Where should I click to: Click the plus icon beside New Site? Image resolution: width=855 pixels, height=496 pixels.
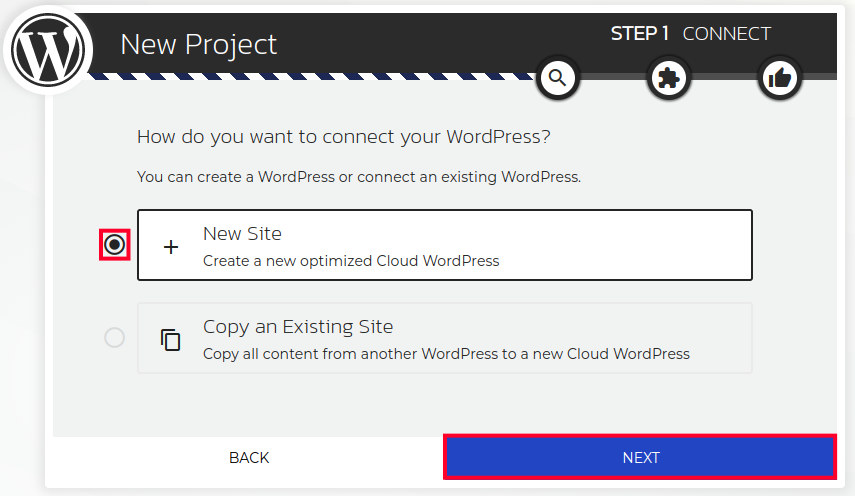click(x=171, y=247)
